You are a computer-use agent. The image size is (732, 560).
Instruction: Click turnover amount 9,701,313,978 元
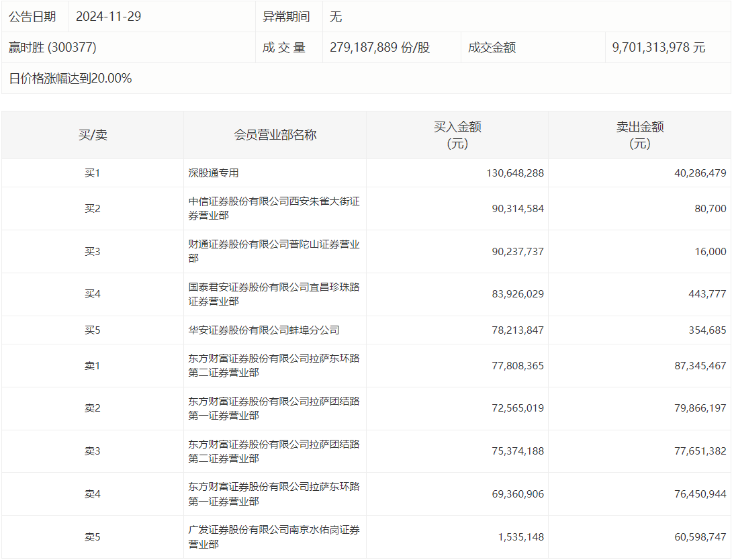(x=658, y=48)
